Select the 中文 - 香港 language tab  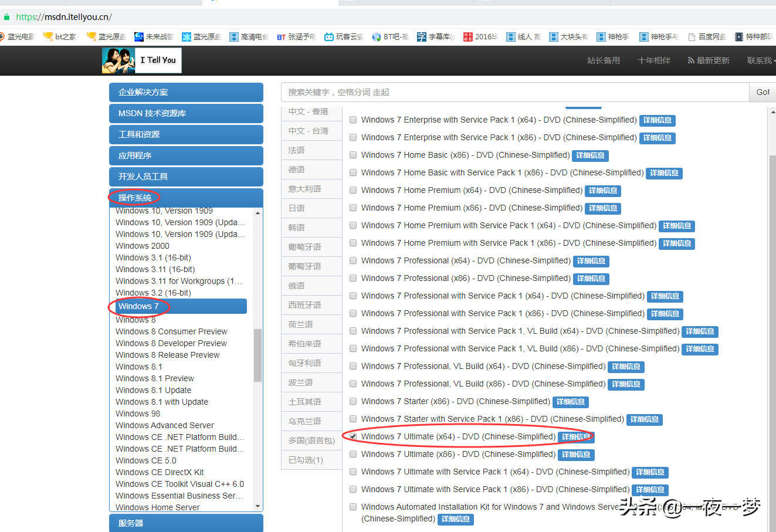[x=311, y=112]
